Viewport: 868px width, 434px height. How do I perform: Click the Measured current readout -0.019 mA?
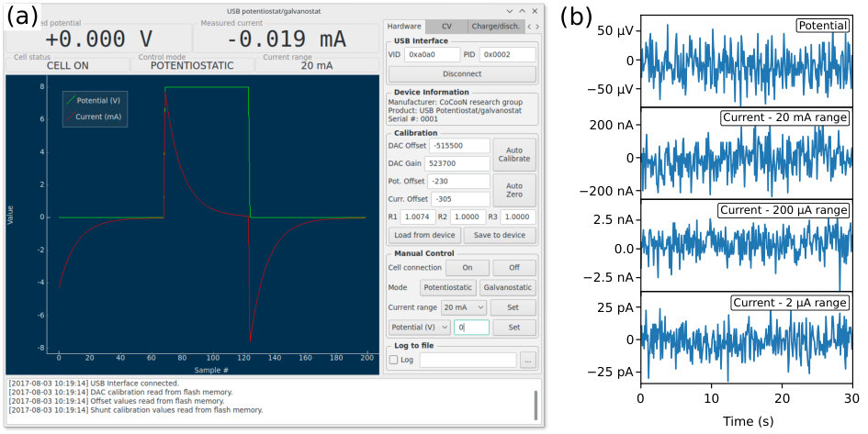(x=287, y=39)
